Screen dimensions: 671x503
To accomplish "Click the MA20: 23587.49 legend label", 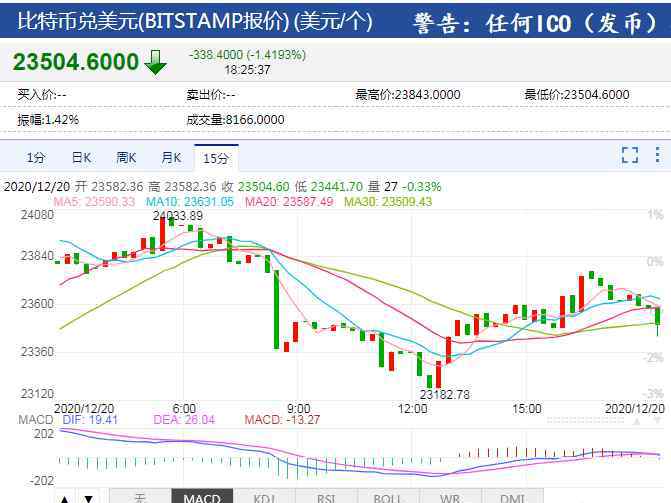I will (x=289, y=202).
